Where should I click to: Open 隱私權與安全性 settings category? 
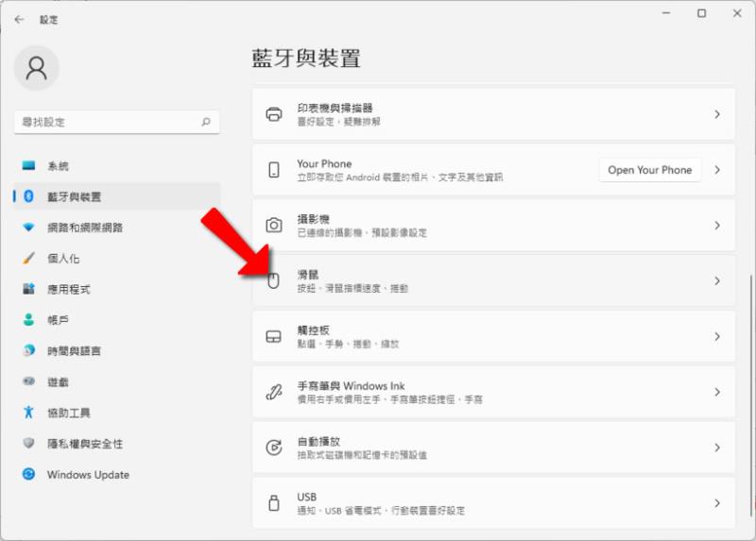pos(116,443)
